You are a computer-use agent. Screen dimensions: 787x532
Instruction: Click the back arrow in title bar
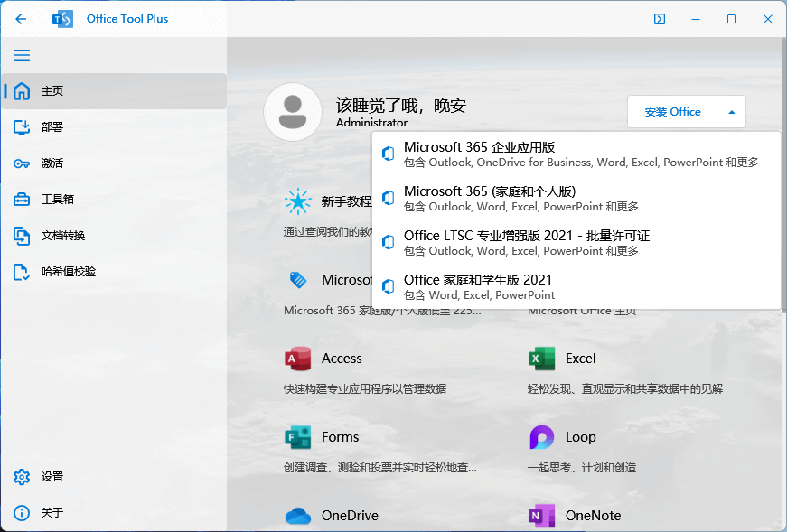pos(22,19)
